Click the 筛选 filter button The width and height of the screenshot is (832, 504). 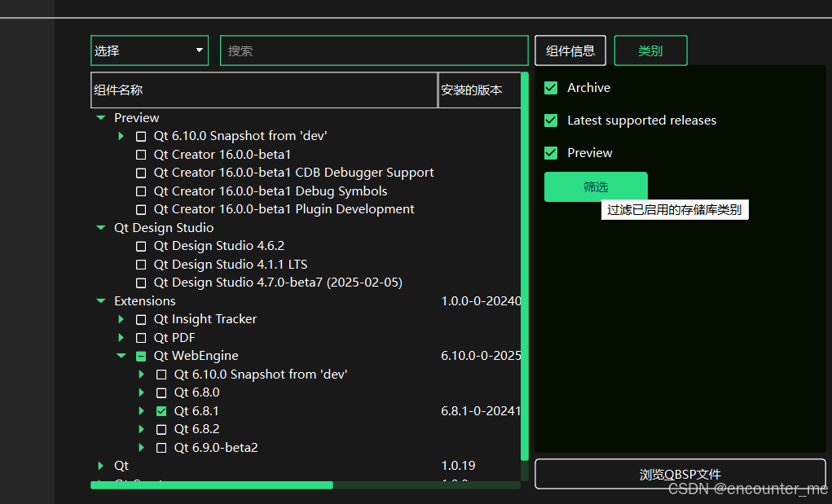[596, 186]
